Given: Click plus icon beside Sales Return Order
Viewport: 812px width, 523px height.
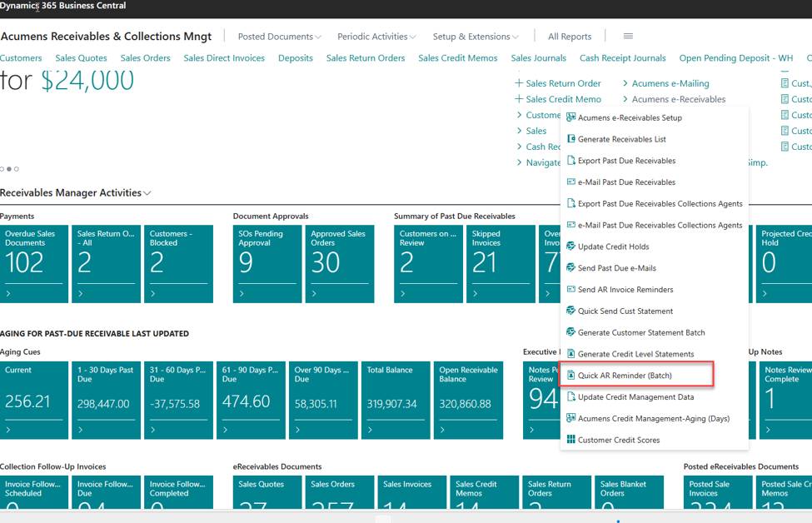Looking at the screenshot, I should tap(519, 82).
